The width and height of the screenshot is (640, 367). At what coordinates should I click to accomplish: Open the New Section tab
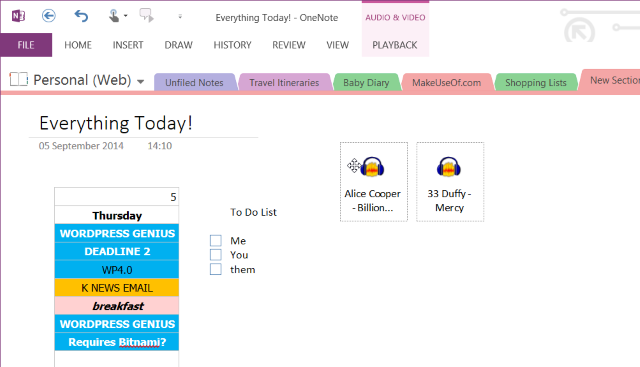tap(611, 80)
